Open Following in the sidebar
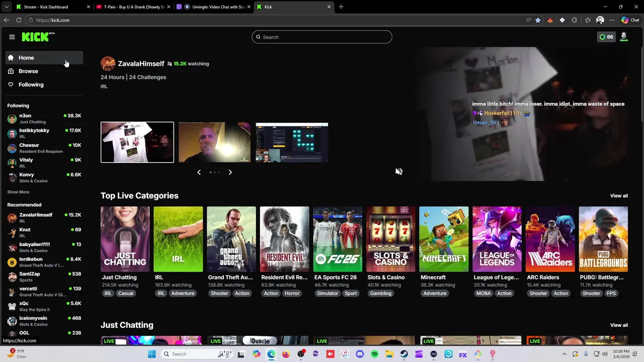Image resolution: width=644 pixels, height=362 pixels. click(44, 84)
